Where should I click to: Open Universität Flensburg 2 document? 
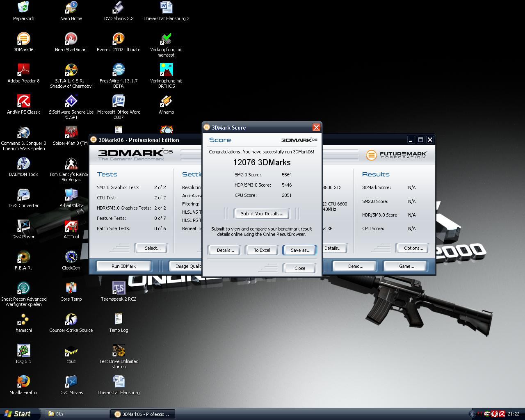(166, 7)
